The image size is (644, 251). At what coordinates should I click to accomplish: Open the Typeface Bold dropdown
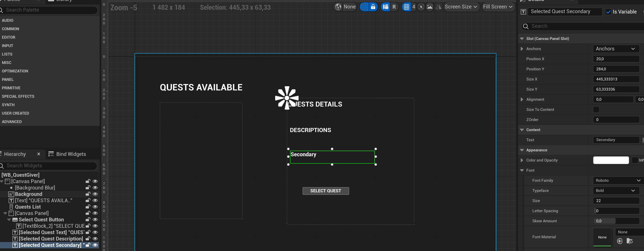click(615, 191)
